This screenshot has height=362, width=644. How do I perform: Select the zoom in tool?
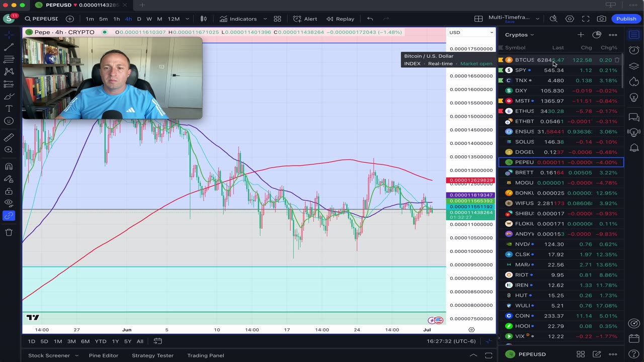[x=9, y=150]
